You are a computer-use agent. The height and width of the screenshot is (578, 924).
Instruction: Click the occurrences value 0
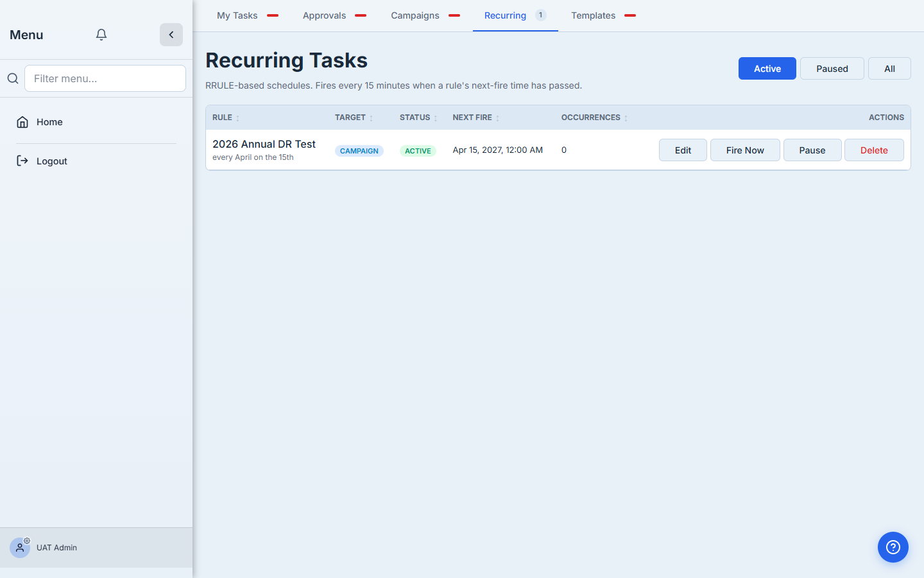tap(564, 150)
